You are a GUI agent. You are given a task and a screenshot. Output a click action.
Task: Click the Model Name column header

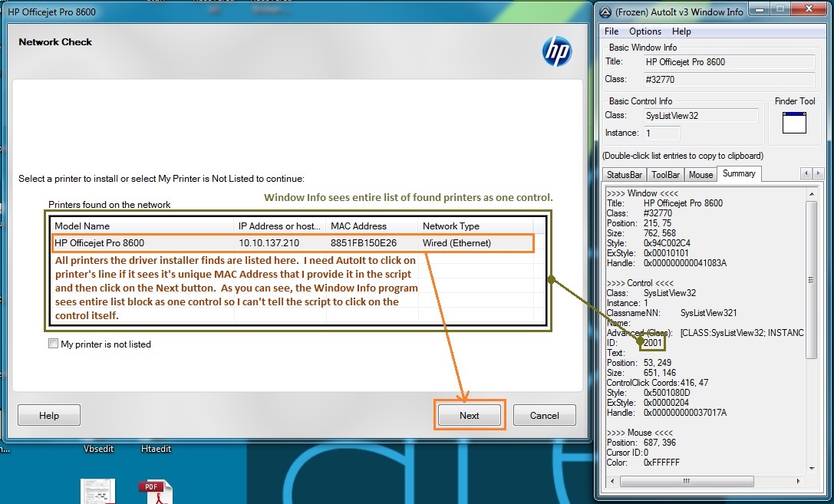(x=142, y=226)
